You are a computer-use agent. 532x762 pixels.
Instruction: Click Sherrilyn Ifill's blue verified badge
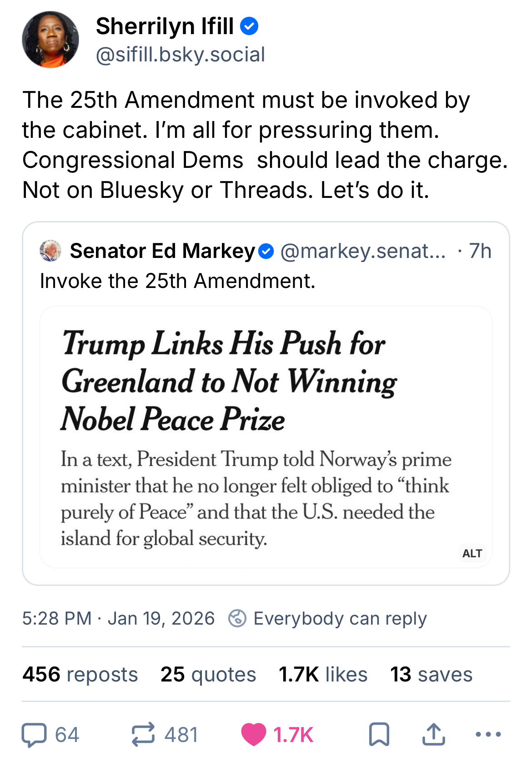pos(249,26)
